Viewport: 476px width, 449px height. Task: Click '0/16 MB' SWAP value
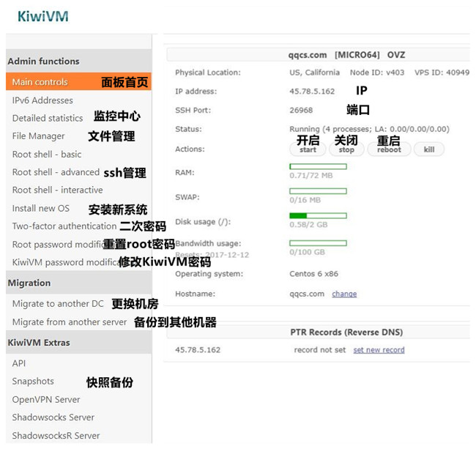coord(305,200)
